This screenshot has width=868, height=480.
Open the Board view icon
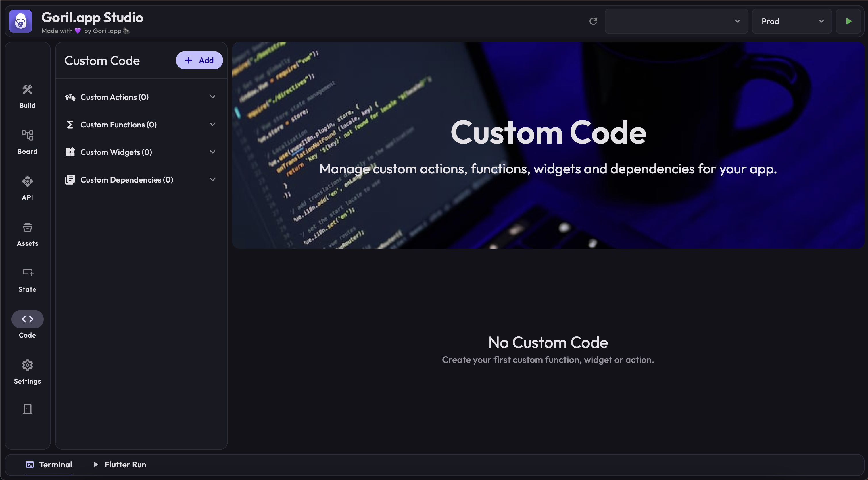click(x=27, y=142)
